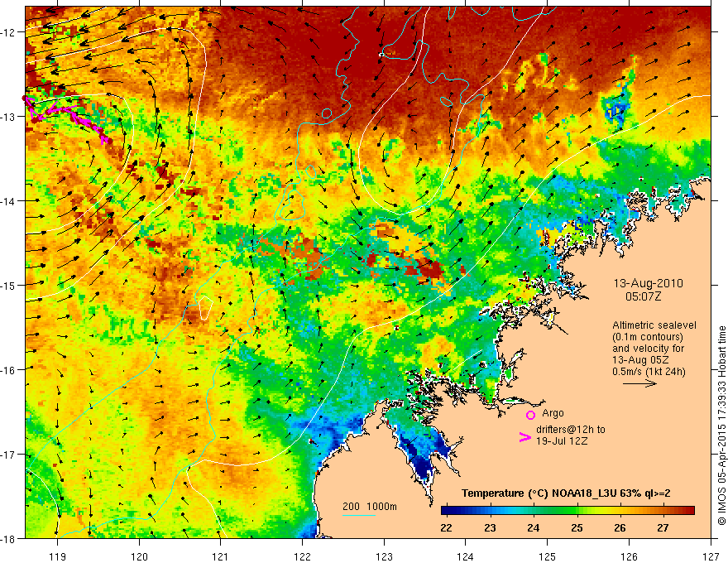The width and height of the screenshot is (728, 563).
Task: Click latitude axis label "-17"
Action: click(x=8, y=455)
